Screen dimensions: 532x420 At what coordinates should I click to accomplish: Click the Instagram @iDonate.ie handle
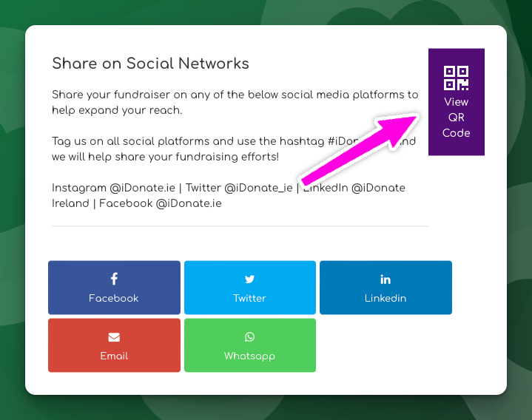click(x=114, y=188)
